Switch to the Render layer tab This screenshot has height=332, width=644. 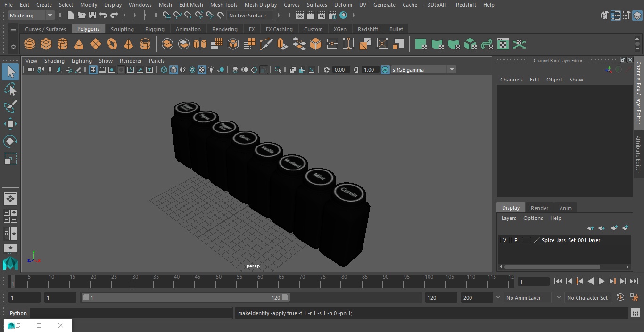pos(539,208)
